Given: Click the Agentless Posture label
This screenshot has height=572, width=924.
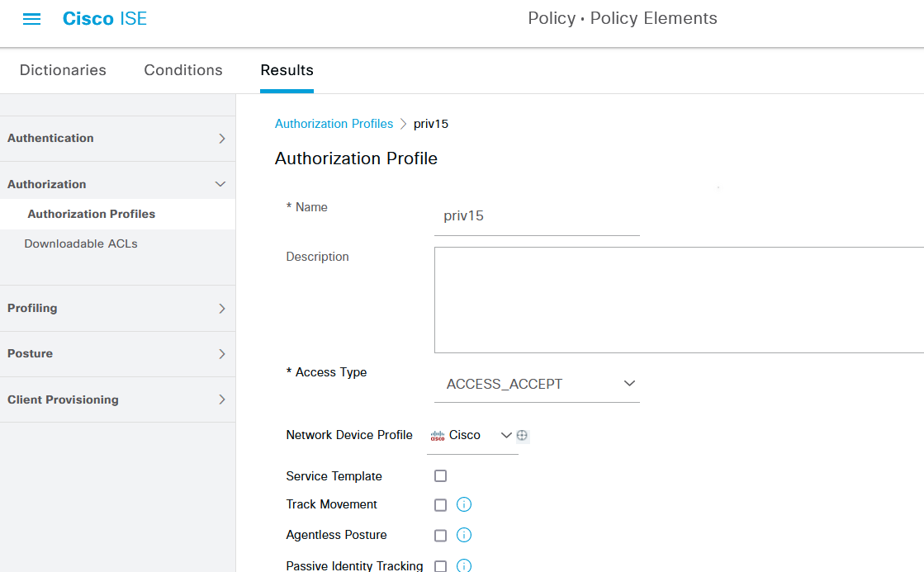Looking at the screenshot, I should tap(336, 535).
